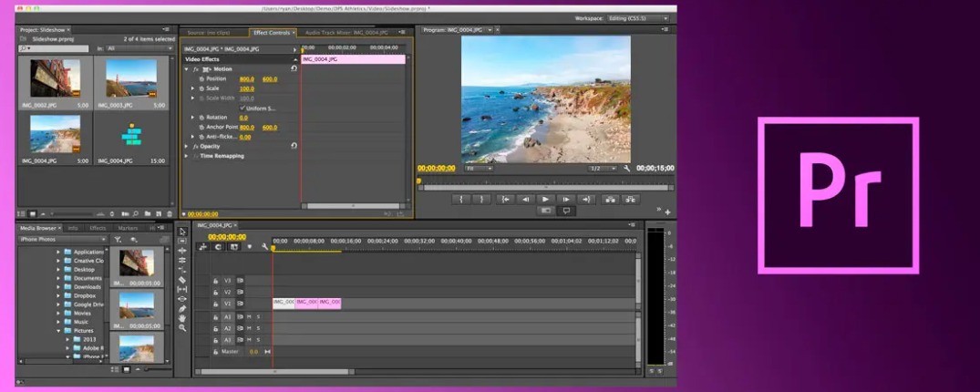Select the IMG_0002.JPG thumbnail in Project panel
This screenshot has width=980, height=392.
pos(56,82)
